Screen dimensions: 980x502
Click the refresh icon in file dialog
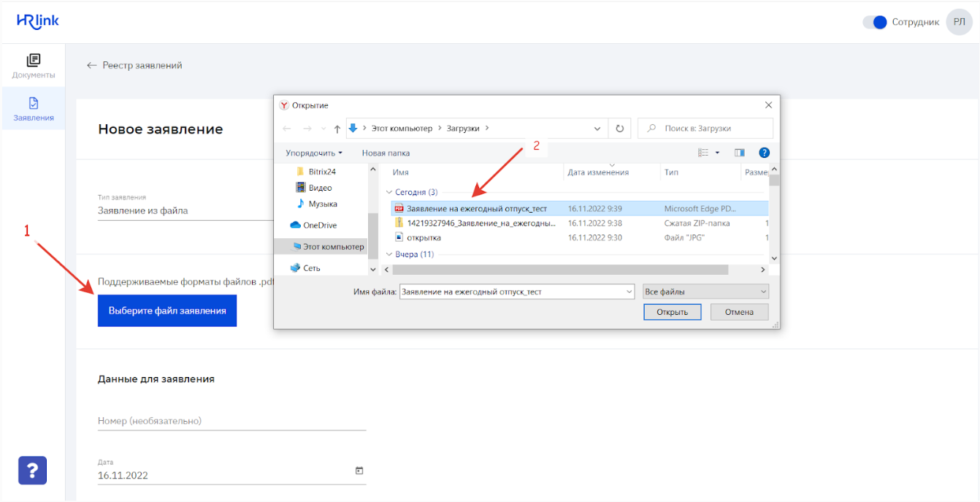[619, 129]
